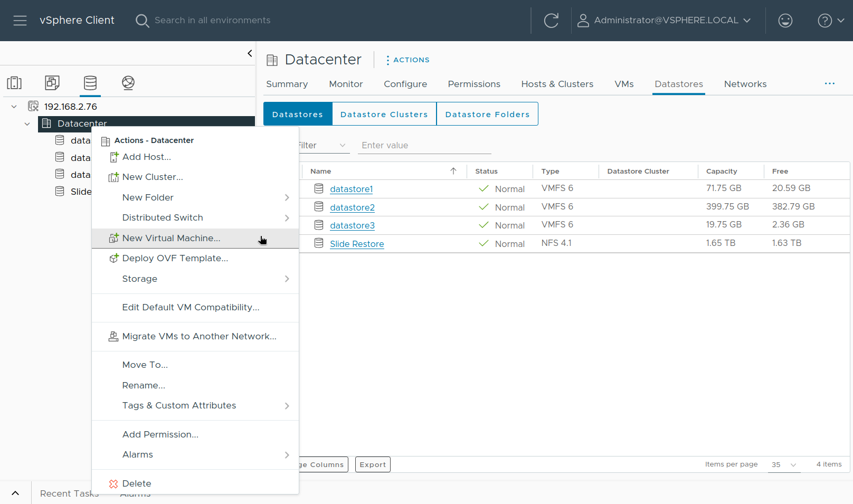Viewport: 853px width, 504px height.
Task: Collapse the 192.168.2.76 tree node
Action: click(x=14, y=107)
